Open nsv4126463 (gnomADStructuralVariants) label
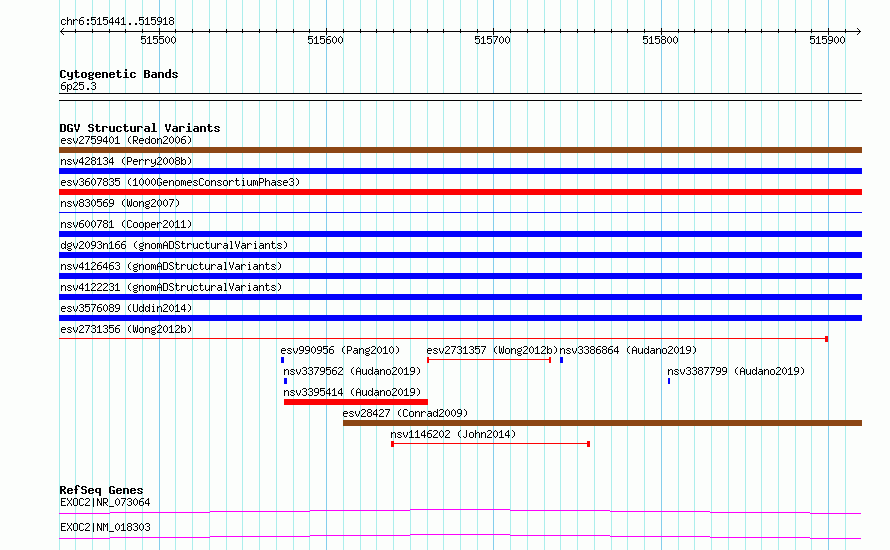Viewport: 890px width, 550px height. click(x=171, y=266)
